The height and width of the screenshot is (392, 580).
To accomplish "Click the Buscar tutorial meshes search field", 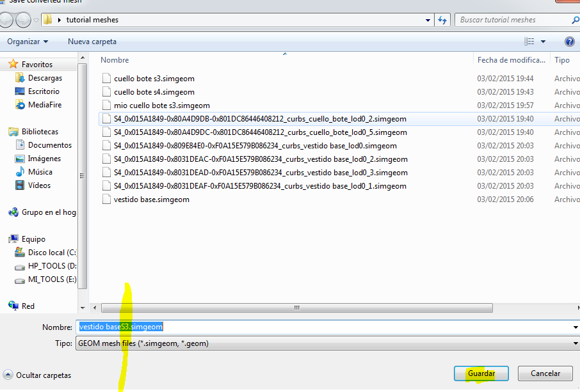I will pos(512,20).
